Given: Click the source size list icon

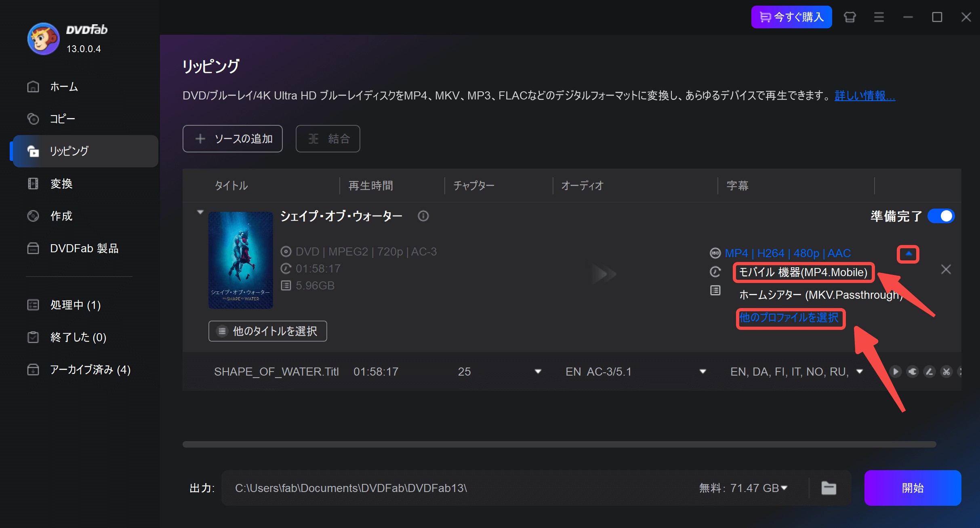Looking at the screenshot, I should click(x=286, y=285).
